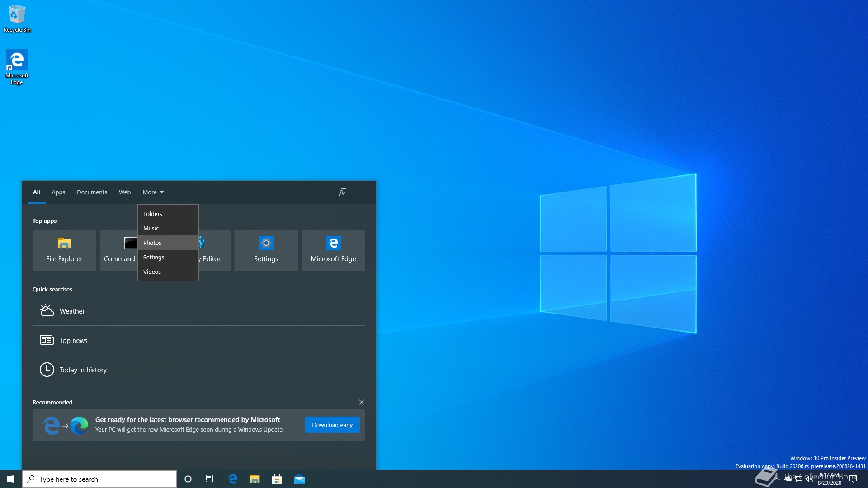
Task: Run the Today in history quick search
Action: point(199,370)
